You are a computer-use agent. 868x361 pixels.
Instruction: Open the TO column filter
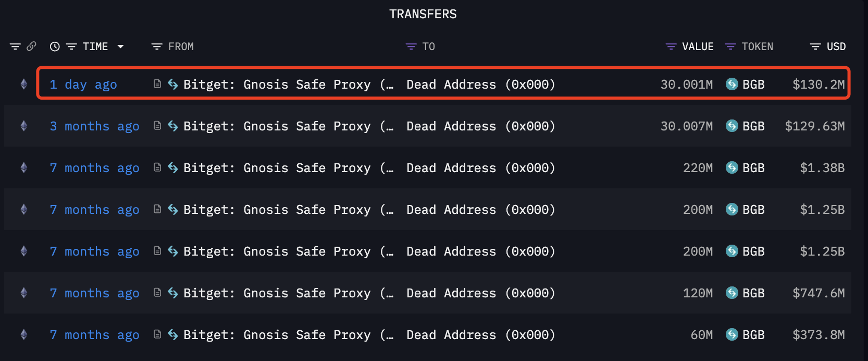click(411, 46)
